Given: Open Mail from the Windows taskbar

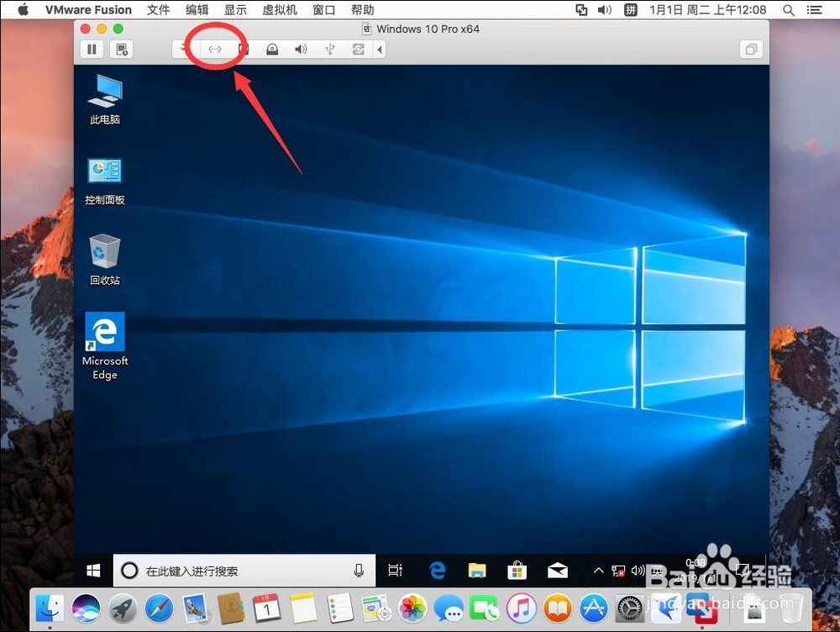Looking at the screenshot, I should coord(557,571).
